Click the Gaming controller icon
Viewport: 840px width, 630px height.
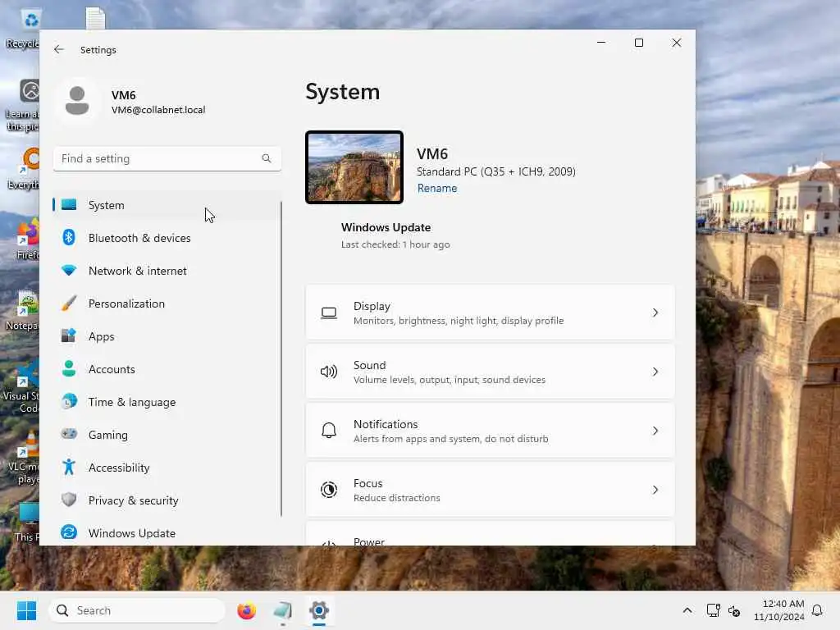click(x=69, y=434)
